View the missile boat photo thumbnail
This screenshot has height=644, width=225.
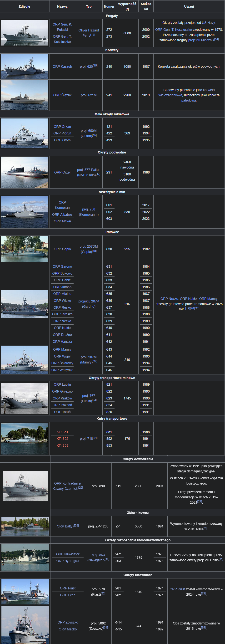pos(25,133)
